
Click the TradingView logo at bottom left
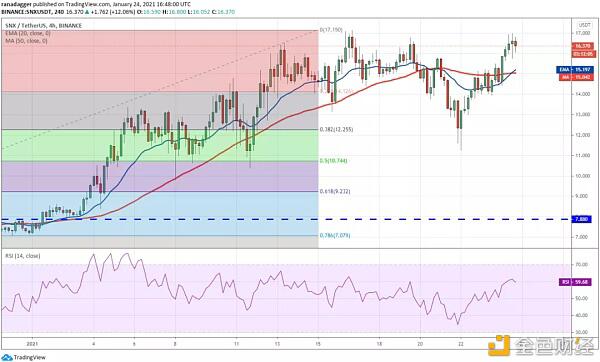click(24, 357)
